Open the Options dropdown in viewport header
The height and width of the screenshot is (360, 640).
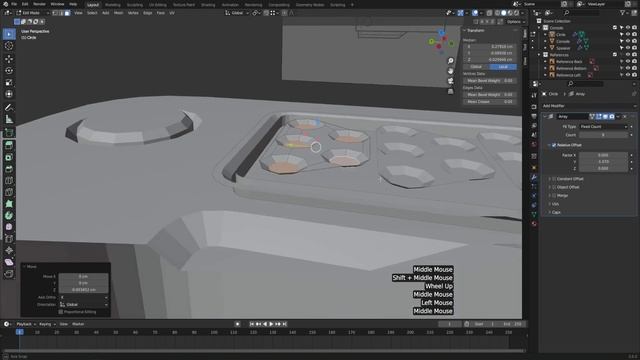[516, 22]
